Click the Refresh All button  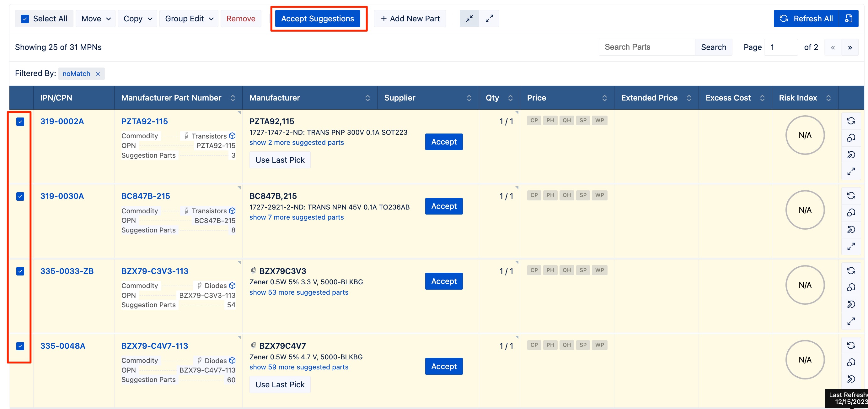[806, 19]
